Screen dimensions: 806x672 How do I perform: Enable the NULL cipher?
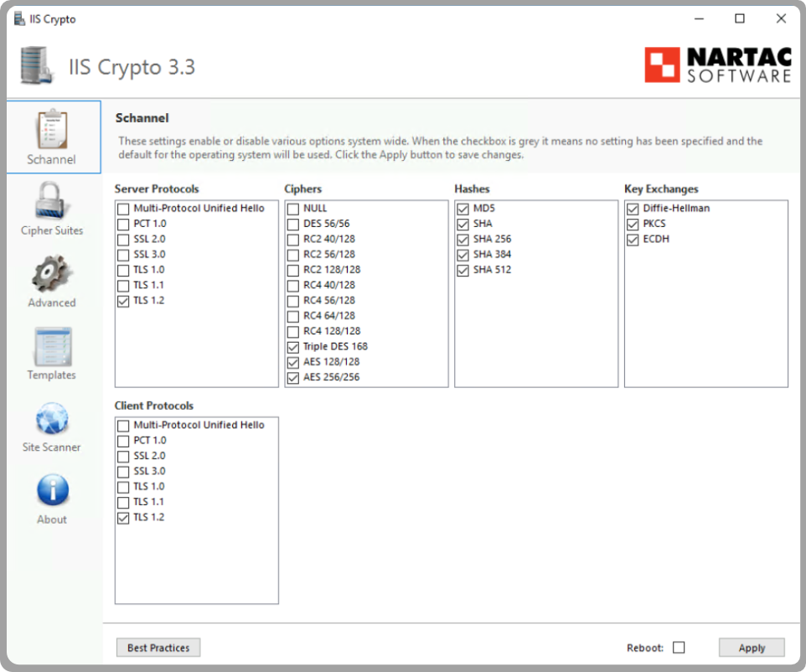pos(293,209)
